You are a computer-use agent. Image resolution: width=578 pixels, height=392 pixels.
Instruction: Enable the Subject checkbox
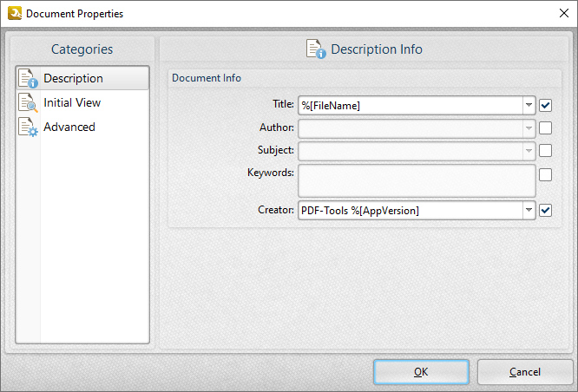point(545,151)
